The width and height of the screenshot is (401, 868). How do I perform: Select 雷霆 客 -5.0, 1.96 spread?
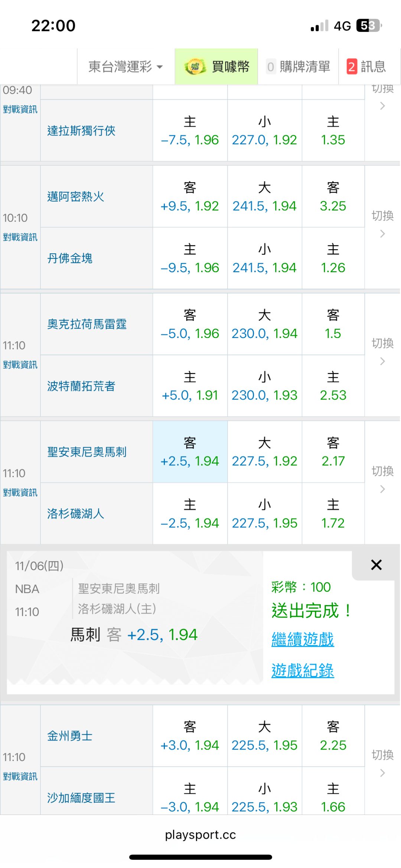[190, 324]
